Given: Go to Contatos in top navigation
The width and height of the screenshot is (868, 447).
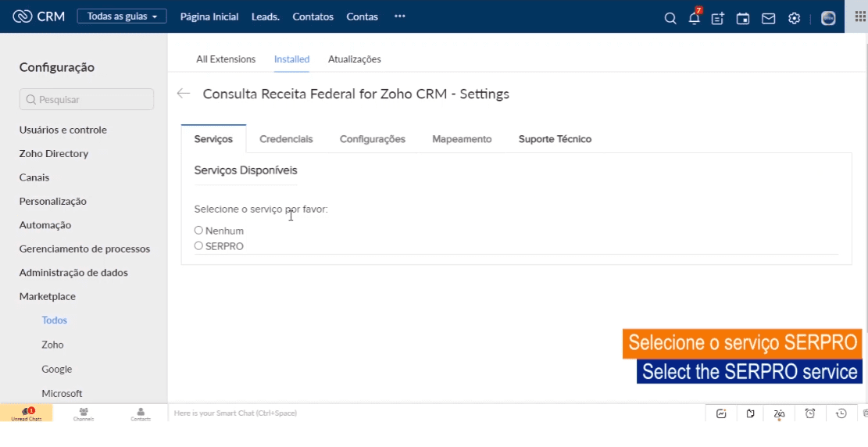Looking at the screenshot, I should [x=313, y=16].
